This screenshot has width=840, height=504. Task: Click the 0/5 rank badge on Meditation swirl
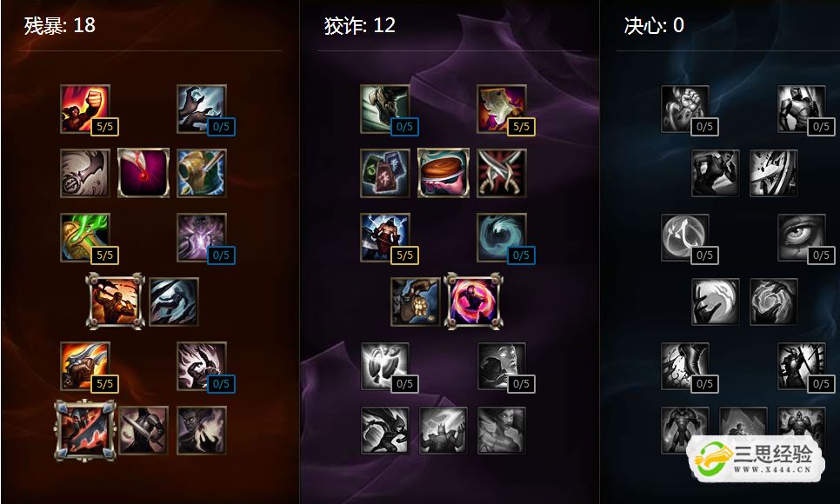coord(521,255)
